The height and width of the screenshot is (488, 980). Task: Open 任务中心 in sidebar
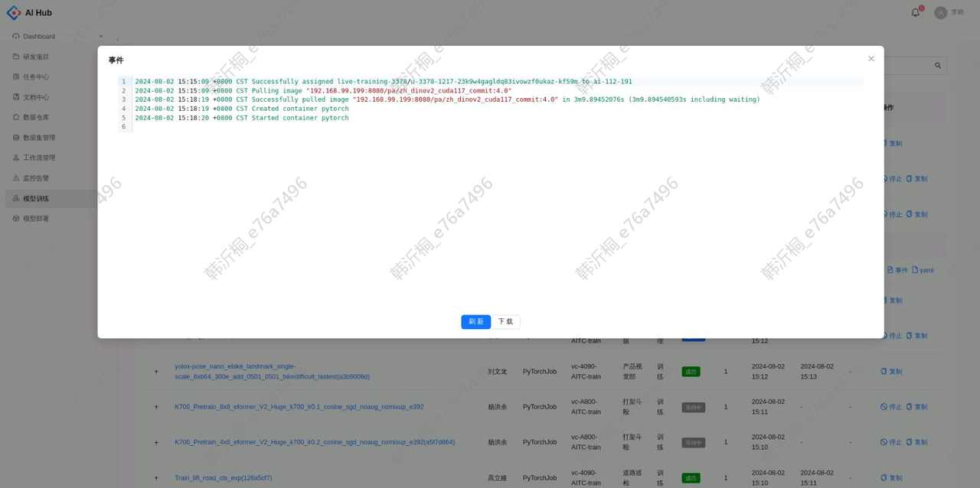[35, 76]
